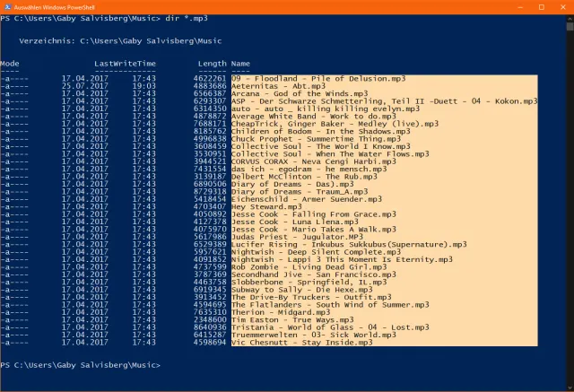
Task: Select 'Children of Bodom - In the Shadows.mp3'
Action: tap(321, 131)
